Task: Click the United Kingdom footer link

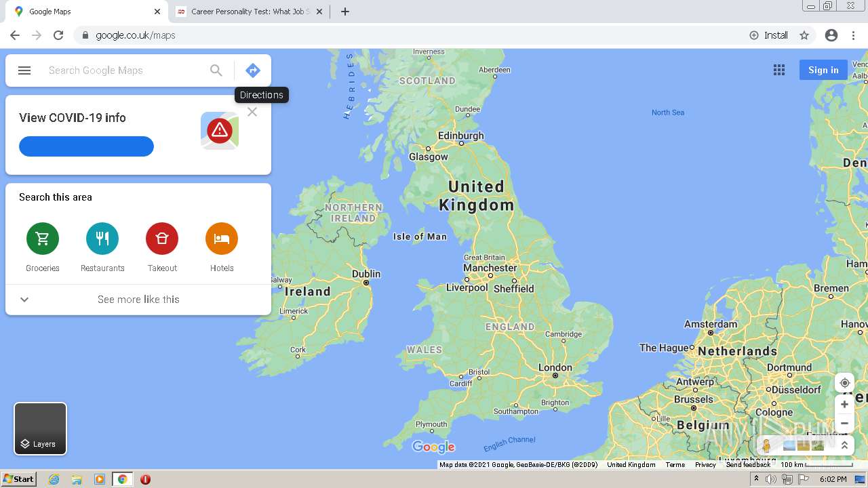Action: click(x=631, y=465)
